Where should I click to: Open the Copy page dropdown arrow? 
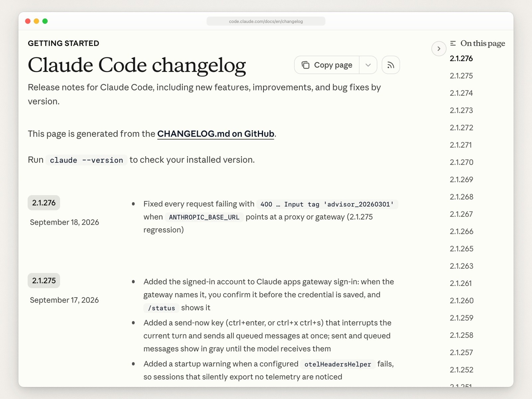coord(368,65)
